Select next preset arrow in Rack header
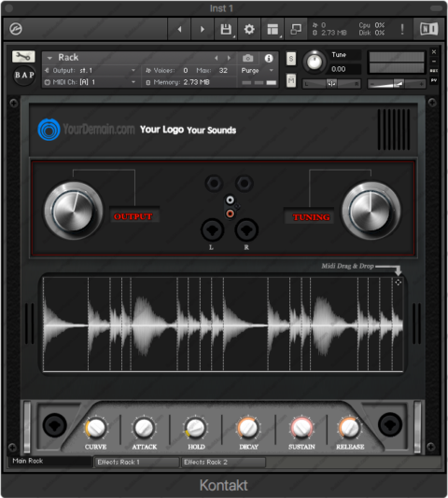The width and height of the screenshot is (448, 498). click(x=229, y=58)
